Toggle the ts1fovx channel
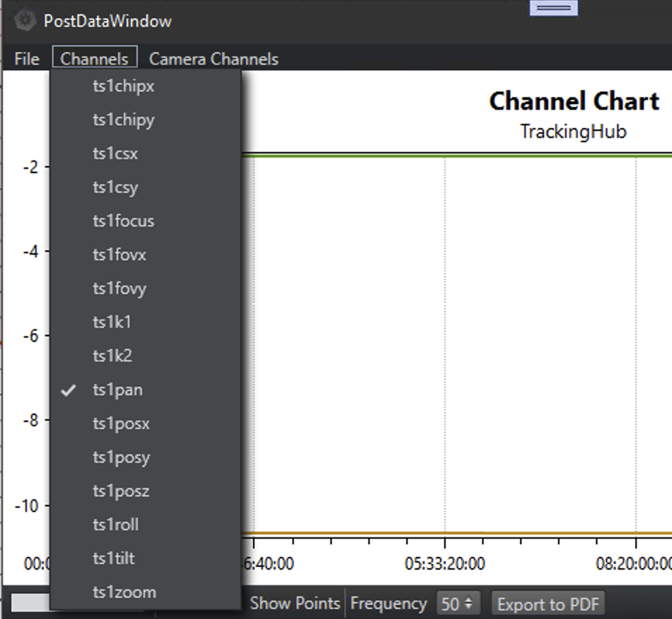The image size is (672, 619). (119, 255)
